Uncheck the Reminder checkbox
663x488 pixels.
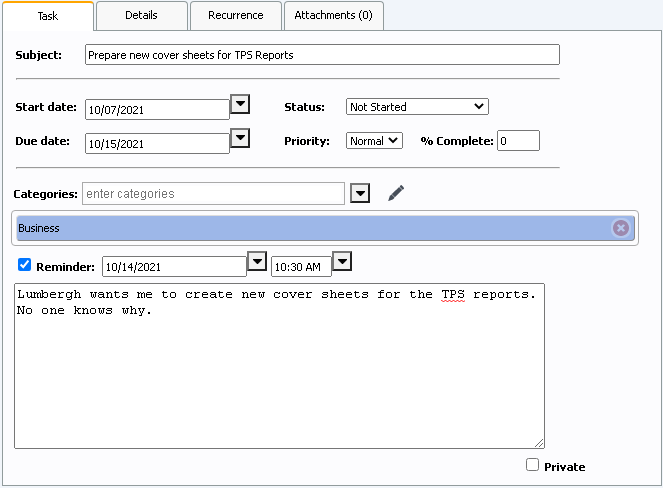pos(25,266)
